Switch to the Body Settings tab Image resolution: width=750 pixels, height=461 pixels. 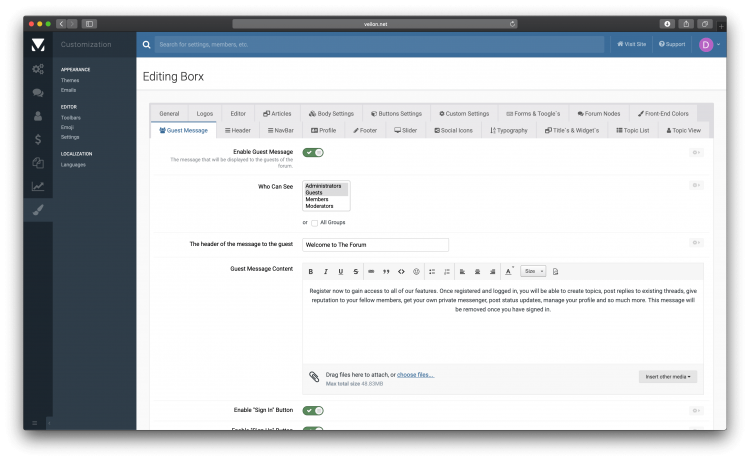(x=331, y=114)
